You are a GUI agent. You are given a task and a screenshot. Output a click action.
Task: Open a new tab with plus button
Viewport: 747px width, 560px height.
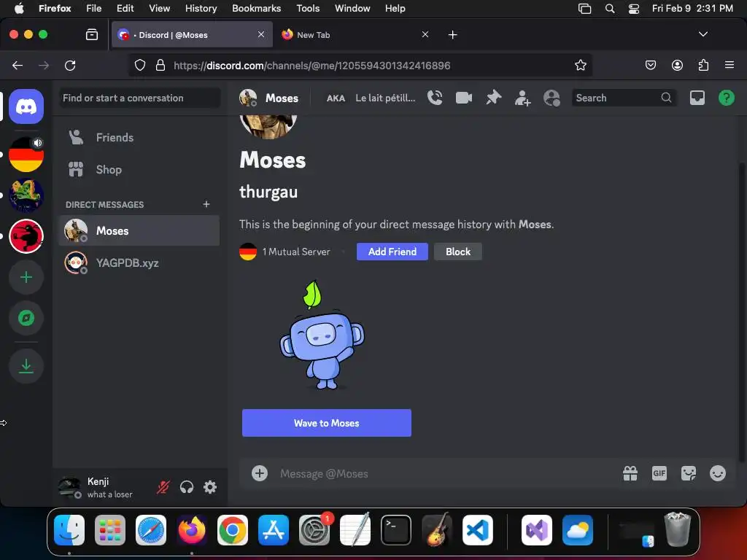[452, 35]
